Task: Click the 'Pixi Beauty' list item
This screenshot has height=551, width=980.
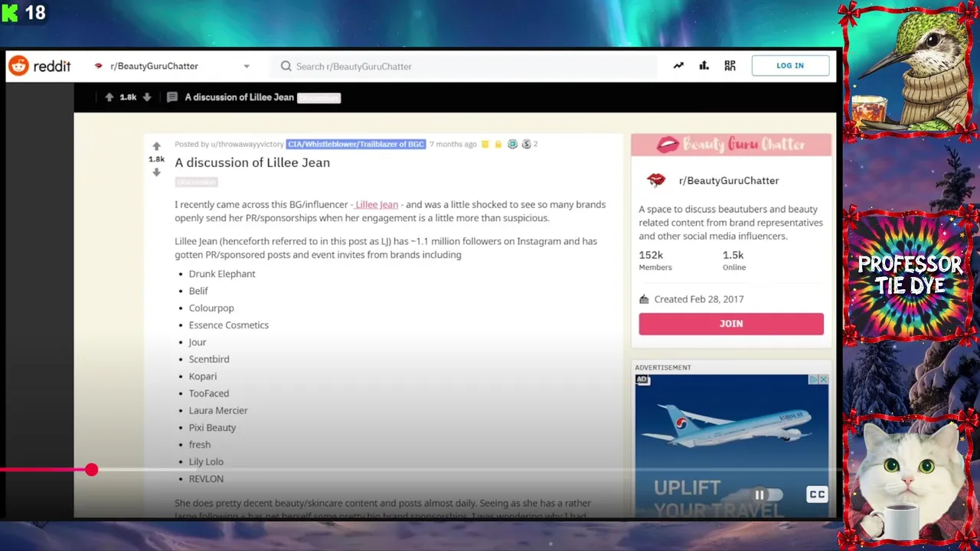Action: pos(212,428)
